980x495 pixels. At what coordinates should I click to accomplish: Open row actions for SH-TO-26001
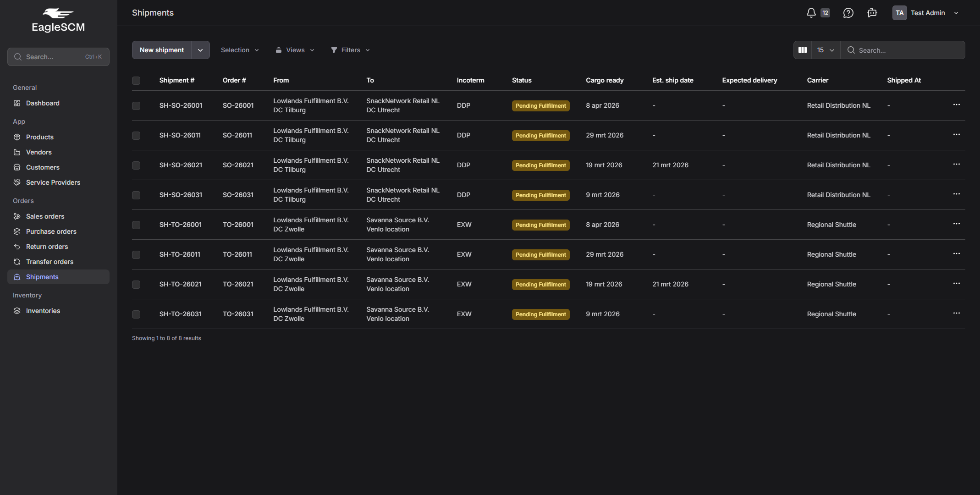956,224
